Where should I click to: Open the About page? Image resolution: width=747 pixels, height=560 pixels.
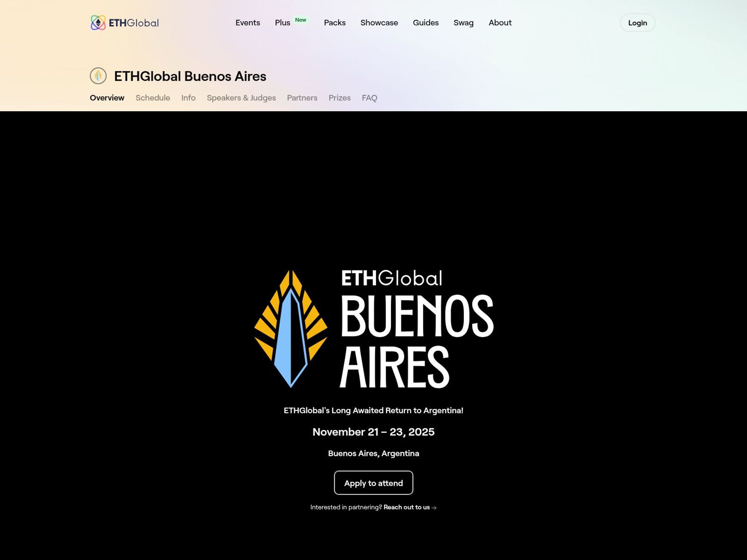coord(500,23)
